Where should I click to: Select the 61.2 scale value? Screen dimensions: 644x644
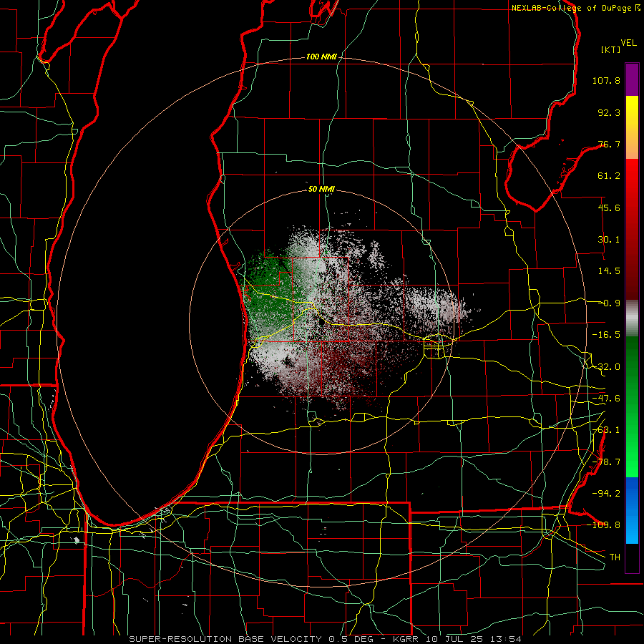pos(609,176)
